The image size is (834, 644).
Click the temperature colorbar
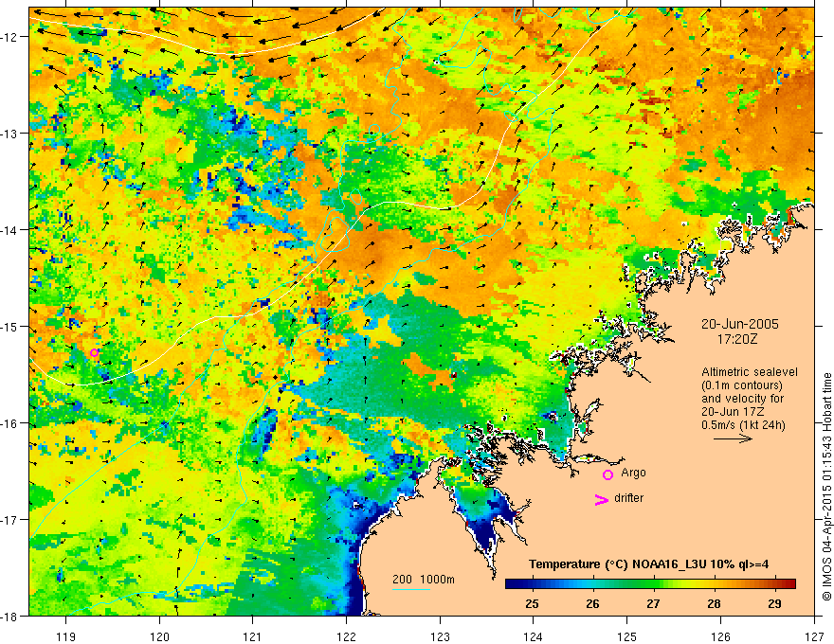pos(650,583)
